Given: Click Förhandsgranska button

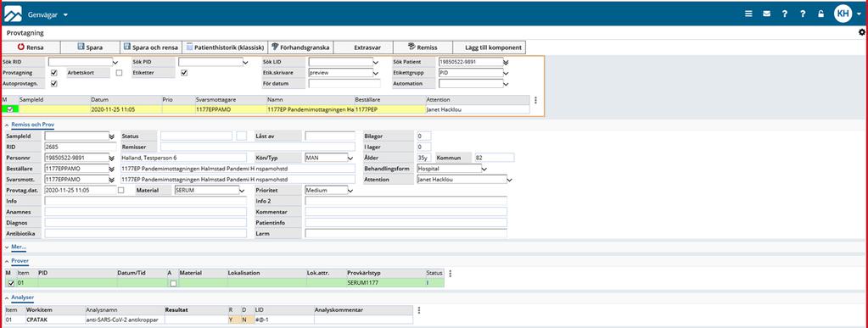Looking at the screenshot, I should click(300, 47).
